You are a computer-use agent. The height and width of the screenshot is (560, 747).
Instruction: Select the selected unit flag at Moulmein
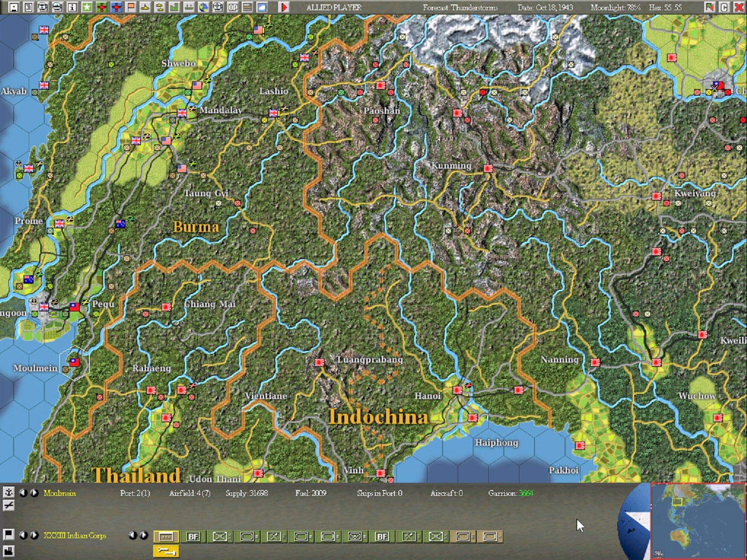pos(74,362)
